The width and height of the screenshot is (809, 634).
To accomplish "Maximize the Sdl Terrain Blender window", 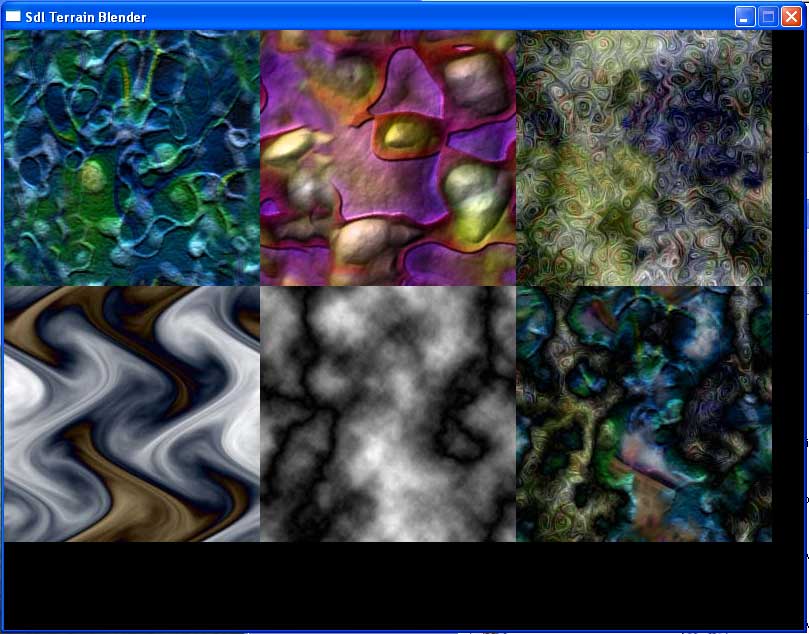I will pyautogui.click(x=768, y=17).
